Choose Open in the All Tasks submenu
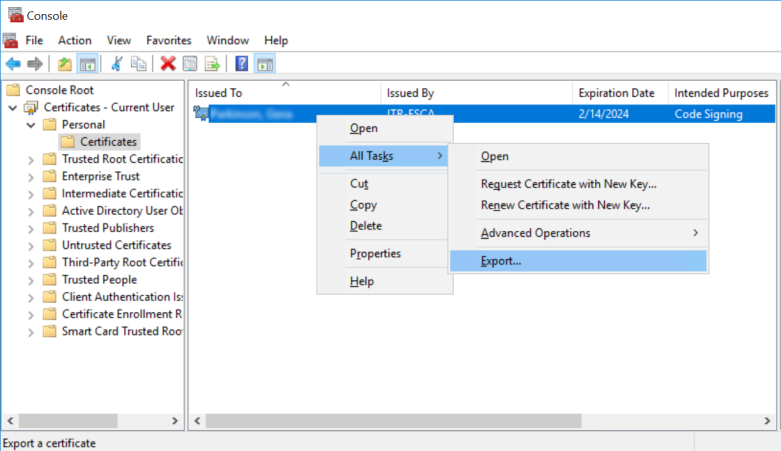 (578, 156)
